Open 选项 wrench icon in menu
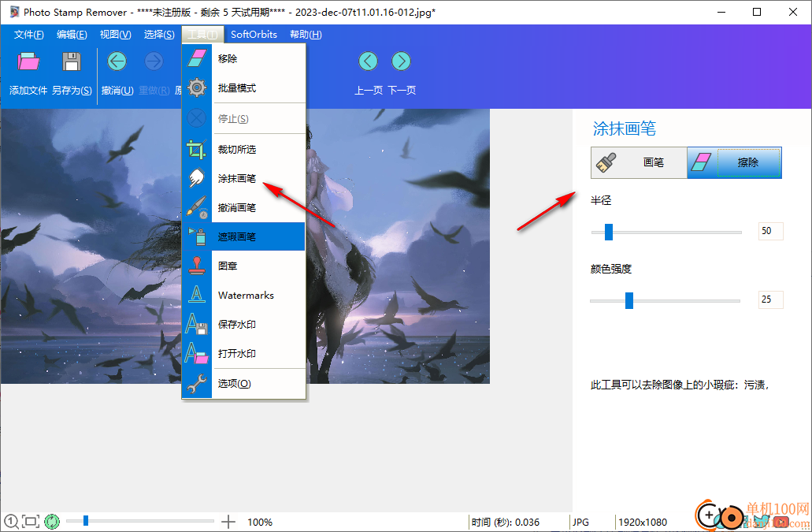 pos(197,383)
